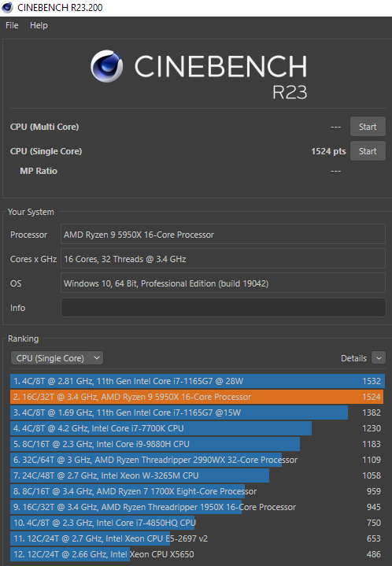Click the OS information field
This screenshot has width=392, height=566.
tap(223, 283)
